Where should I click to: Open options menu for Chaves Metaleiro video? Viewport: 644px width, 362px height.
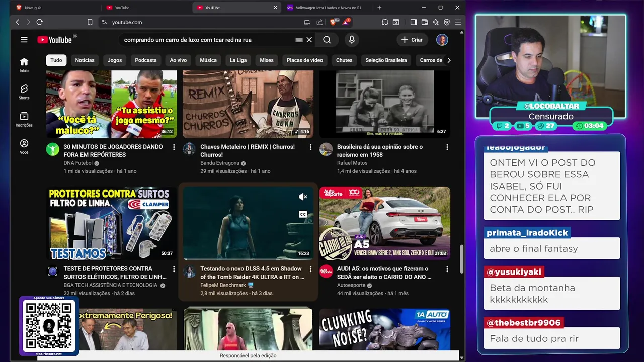[x=310, y=147]
